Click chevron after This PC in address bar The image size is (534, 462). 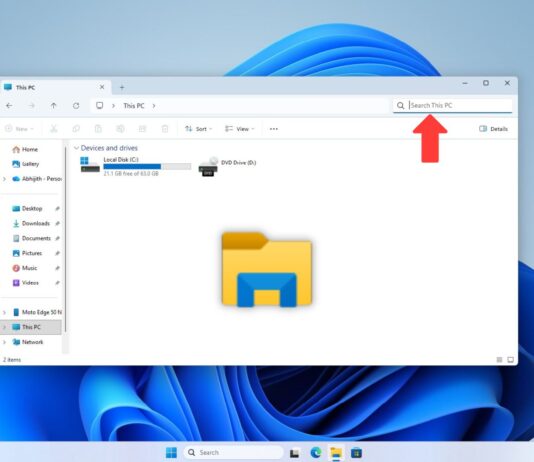154,106
